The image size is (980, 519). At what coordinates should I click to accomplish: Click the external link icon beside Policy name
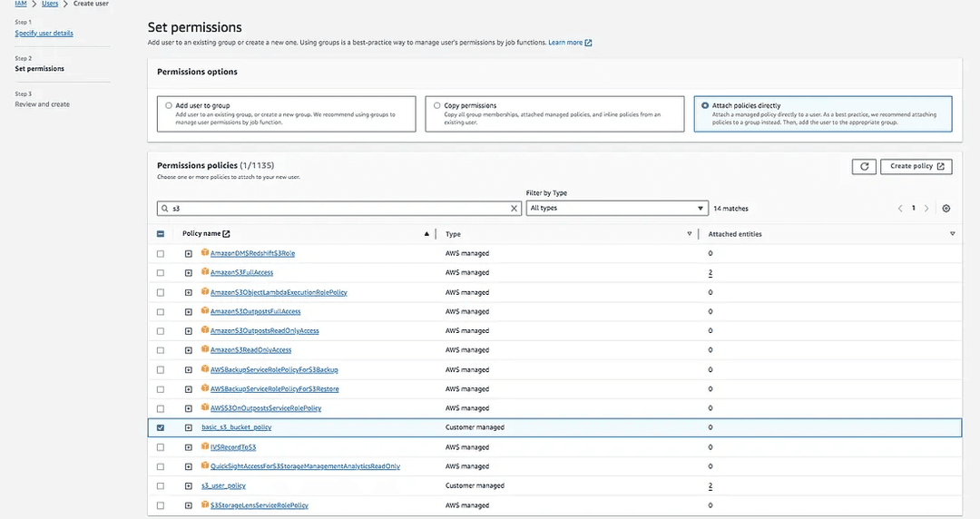226,234
